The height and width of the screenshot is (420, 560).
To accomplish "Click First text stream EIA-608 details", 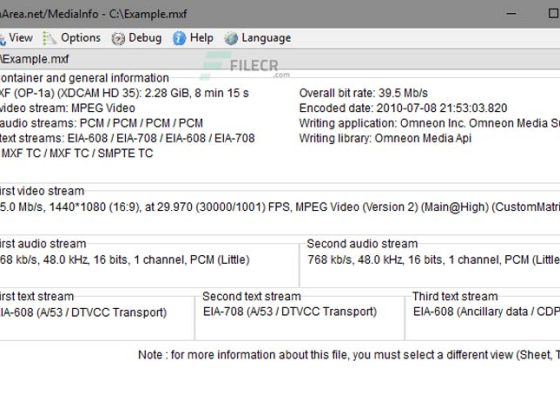I will (83, 312).
